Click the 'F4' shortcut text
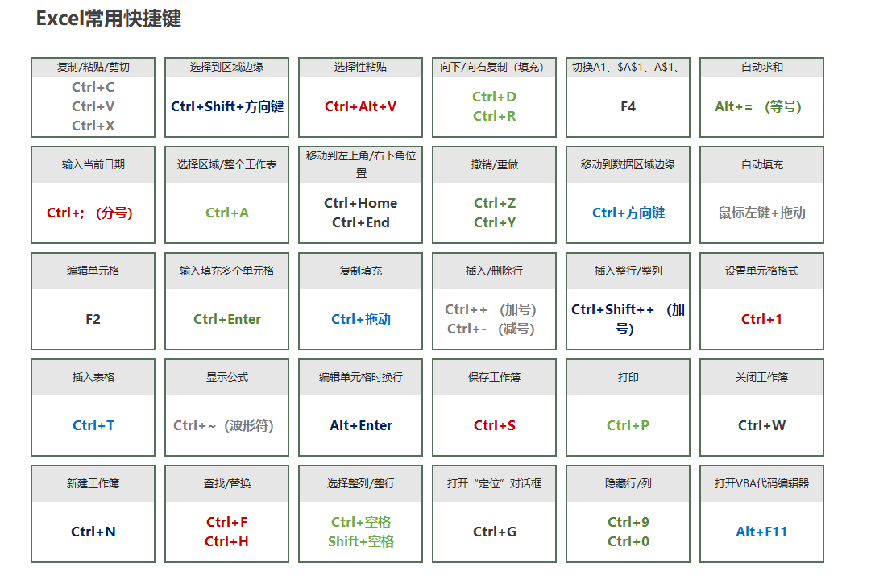The width and height of the screenshot is (871, 588). [628, 106]
